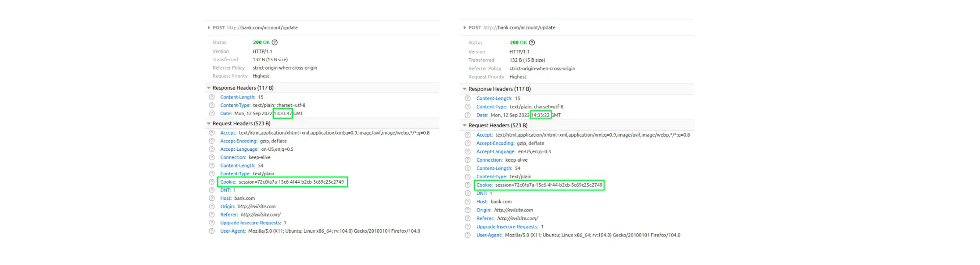Click the Cookie header name in left panel
Viewport: 980px width, 265px height.
point(228,182)
